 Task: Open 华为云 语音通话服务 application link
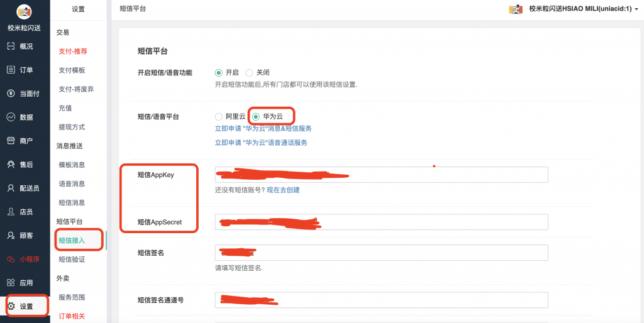pyautogui.click(x=261, y=143)
